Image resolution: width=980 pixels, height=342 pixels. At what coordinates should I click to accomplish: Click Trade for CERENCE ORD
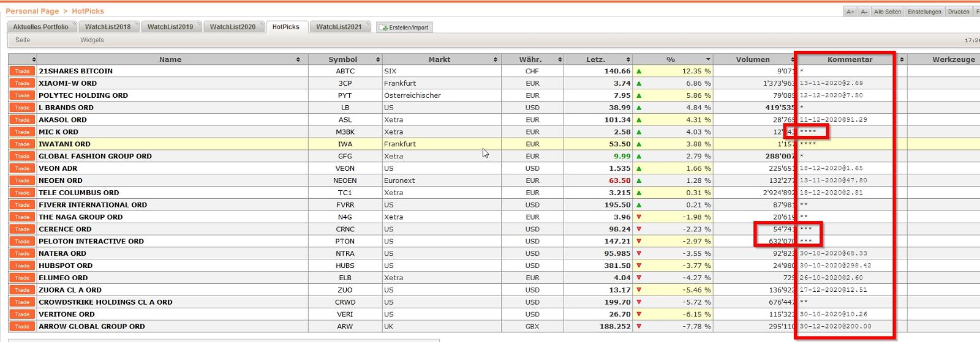22,229
